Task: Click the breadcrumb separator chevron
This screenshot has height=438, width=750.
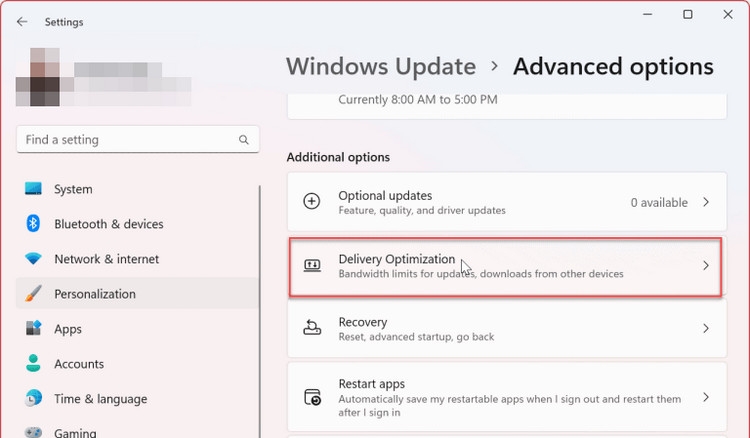Action: pos(495,66)
